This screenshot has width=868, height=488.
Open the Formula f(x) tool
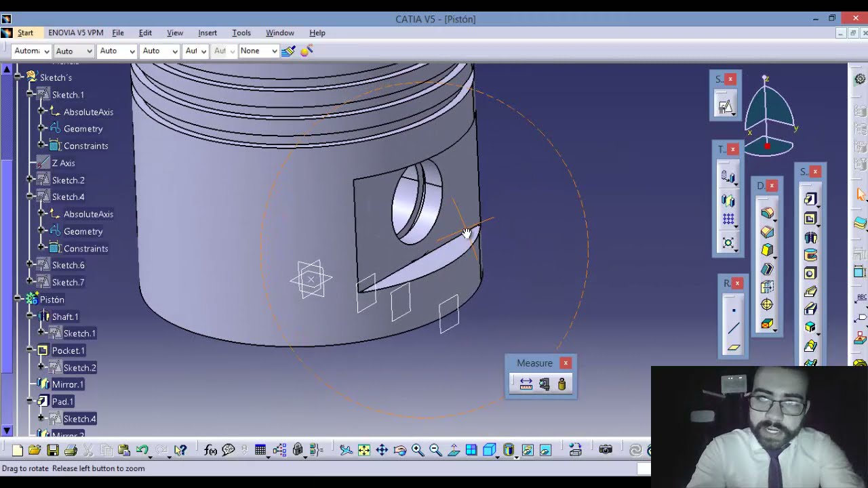click(x=211, y=450)
